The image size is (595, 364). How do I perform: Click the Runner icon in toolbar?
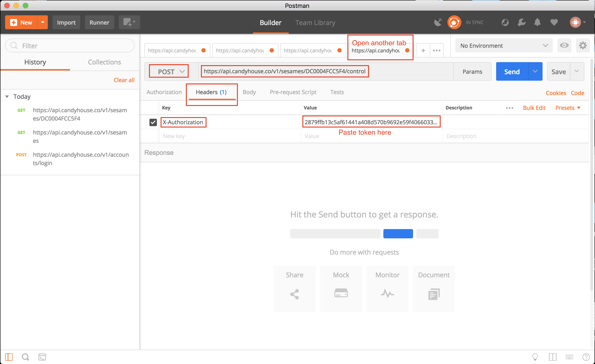(x=99, y=22)
